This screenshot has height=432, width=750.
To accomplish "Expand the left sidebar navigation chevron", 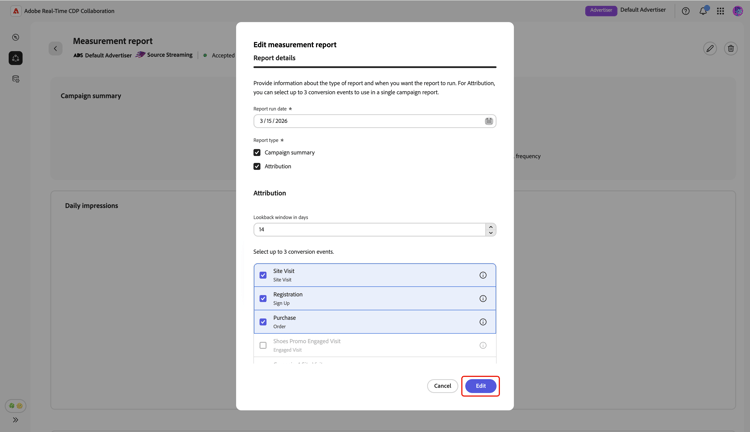I will (x=15, y=420).
